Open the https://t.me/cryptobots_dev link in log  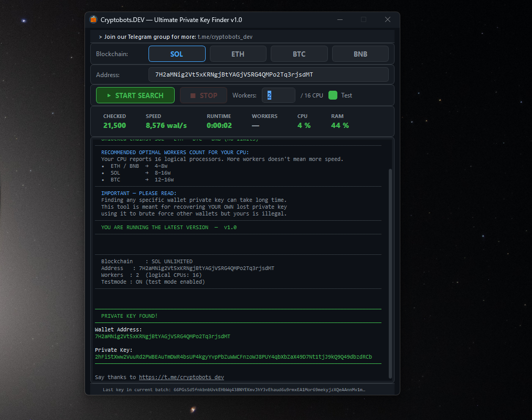181,377
